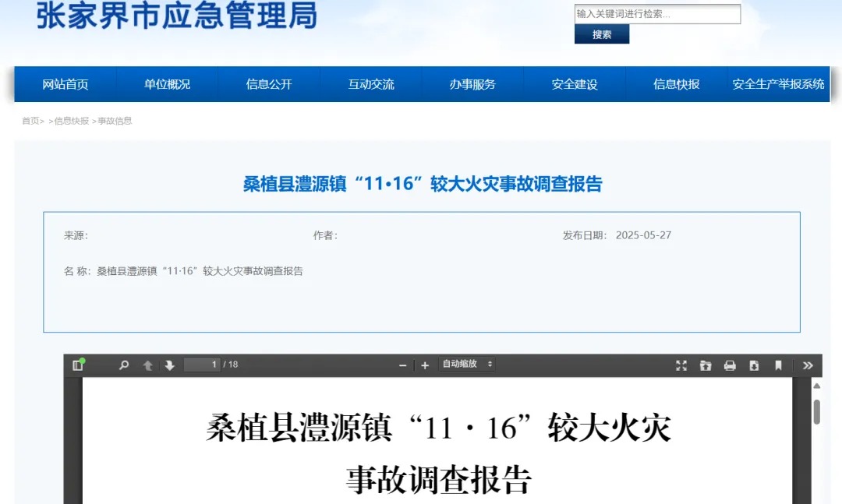Click the 作者 label
This screenshot has height=504, width=842.
point(325,235)
